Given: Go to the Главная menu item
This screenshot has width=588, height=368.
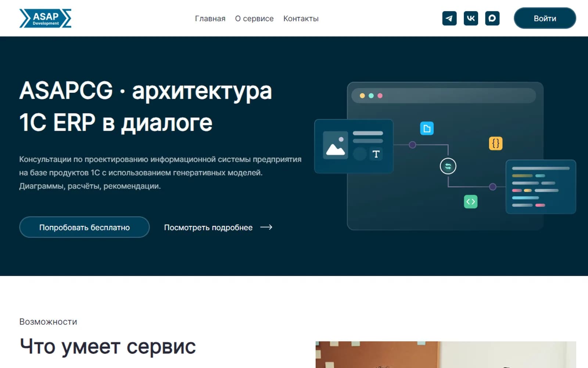Looking at the screenshot, I should click(210, 18).
